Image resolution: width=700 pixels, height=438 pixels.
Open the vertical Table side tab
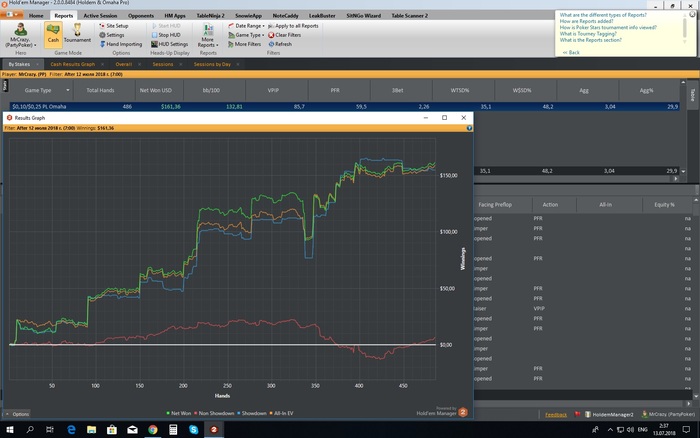point(692,95)
